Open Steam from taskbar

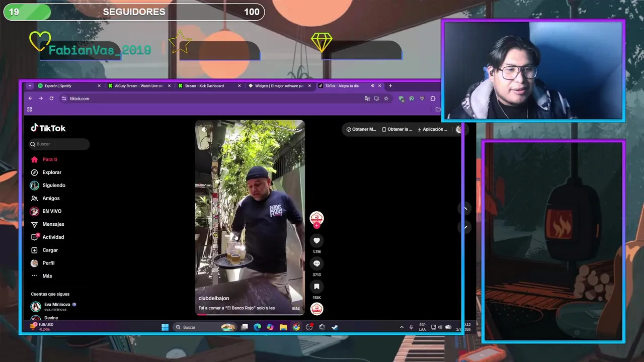(335, 327)
